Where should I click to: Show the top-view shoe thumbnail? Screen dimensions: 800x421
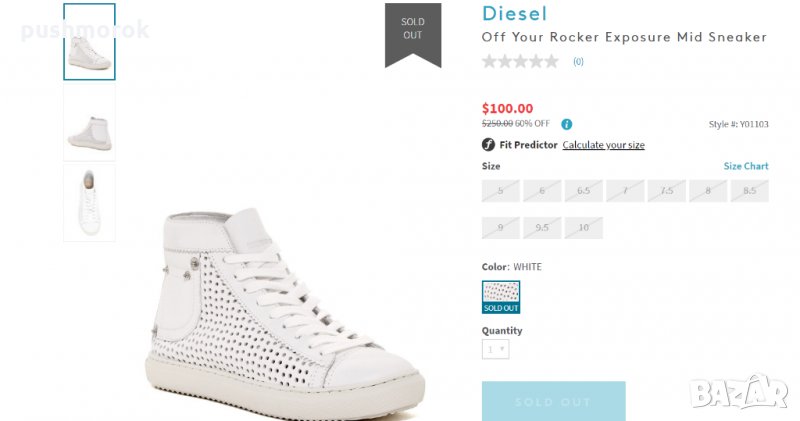click(x=89, y=203)
